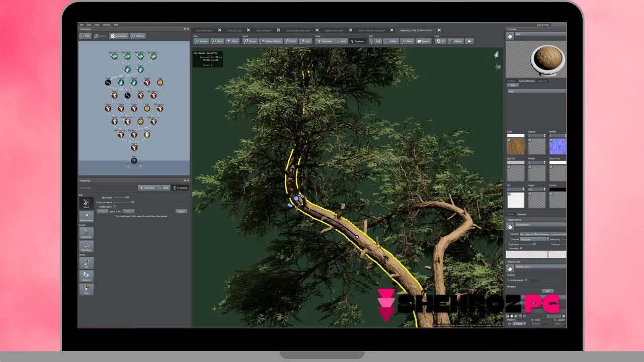The image size is (644, 362).
Task: Click the bark Color map thumbnail
Action: [x=516, y=146]
